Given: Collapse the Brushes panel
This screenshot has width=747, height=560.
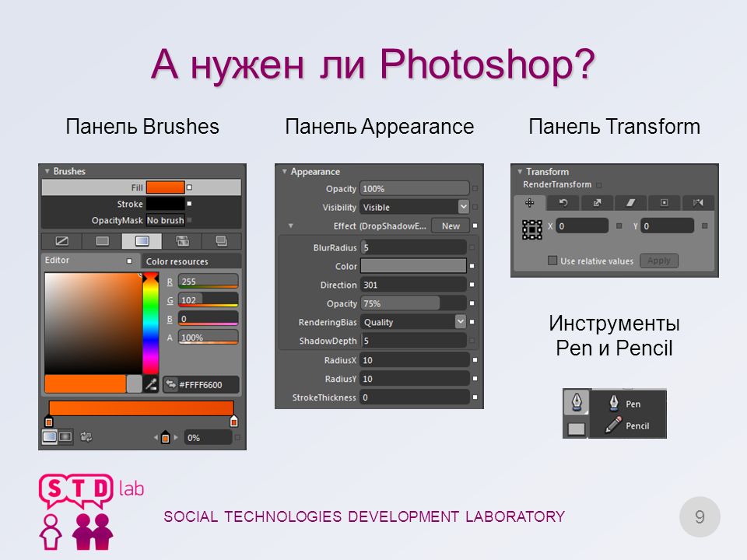Looking at the screenshot, I should coord(47,171).
